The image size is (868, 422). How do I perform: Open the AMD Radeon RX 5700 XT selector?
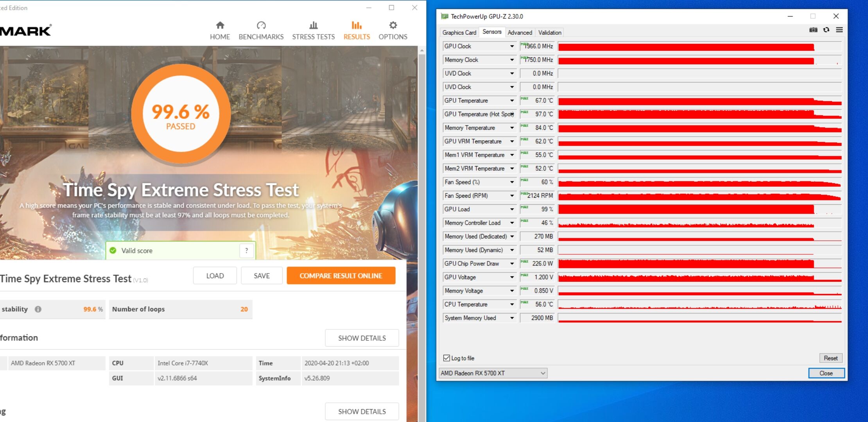493,373
